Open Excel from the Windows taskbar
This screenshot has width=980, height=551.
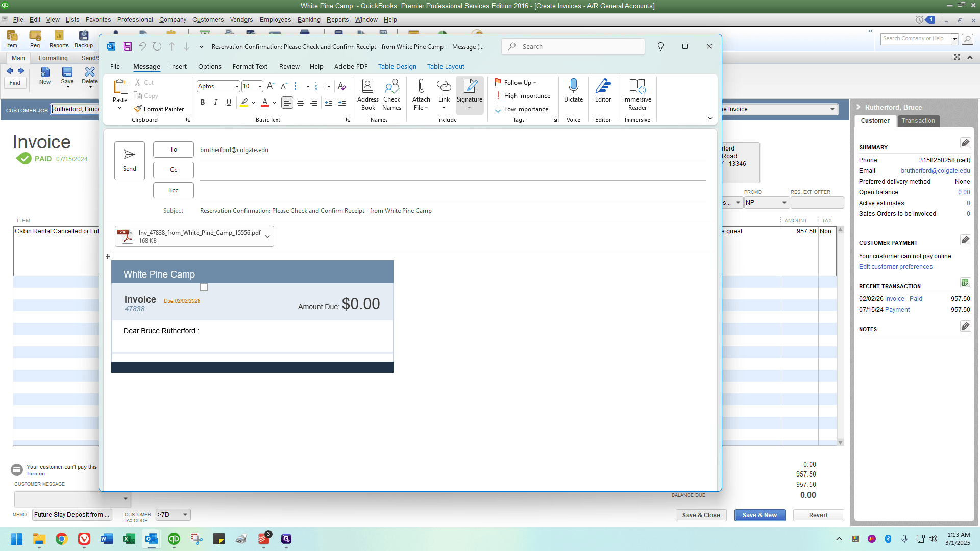click(x=129, y=539)
